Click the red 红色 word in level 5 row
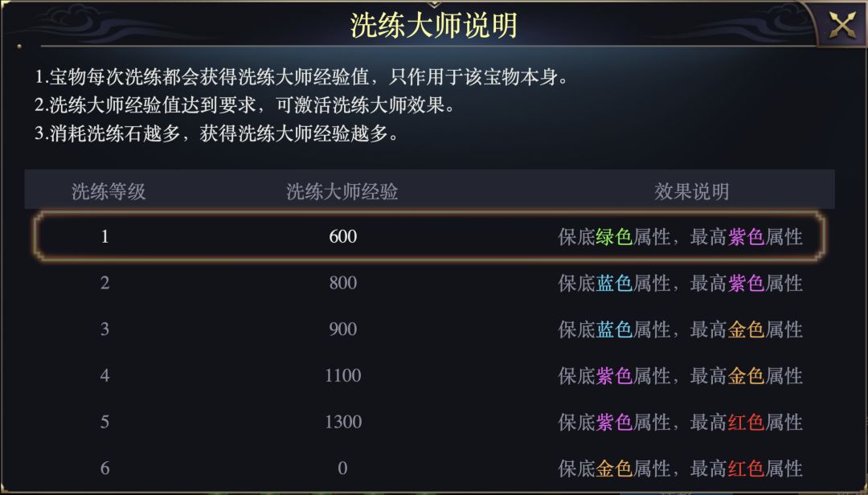This screenshot has height=495, width=868. [745, 422]
